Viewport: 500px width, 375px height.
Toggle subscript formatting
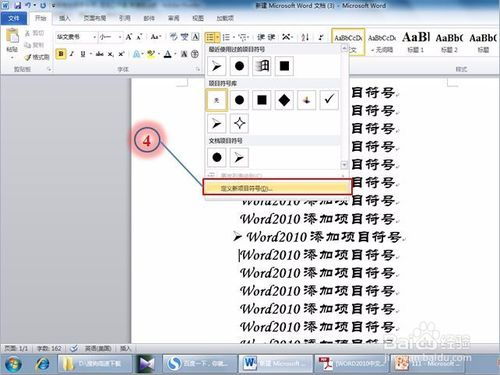pos(110,54)
